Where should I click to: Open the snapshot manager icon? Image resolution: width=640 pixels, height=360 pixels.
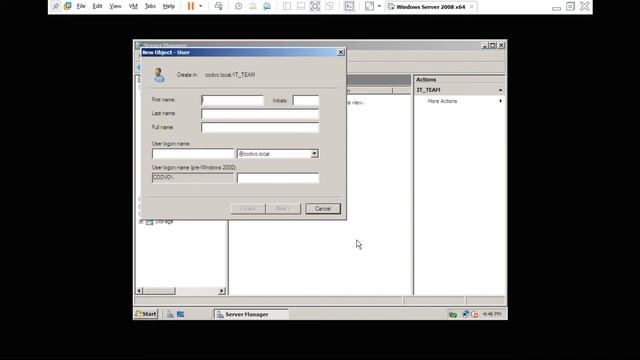point(267,6)
